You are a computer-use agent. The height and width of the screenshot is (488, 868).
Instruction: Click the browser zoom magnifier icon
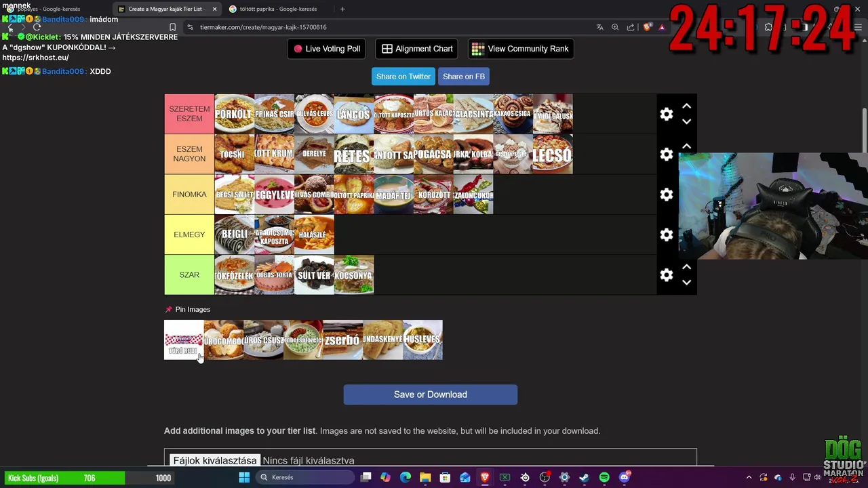tap(615, 27)
